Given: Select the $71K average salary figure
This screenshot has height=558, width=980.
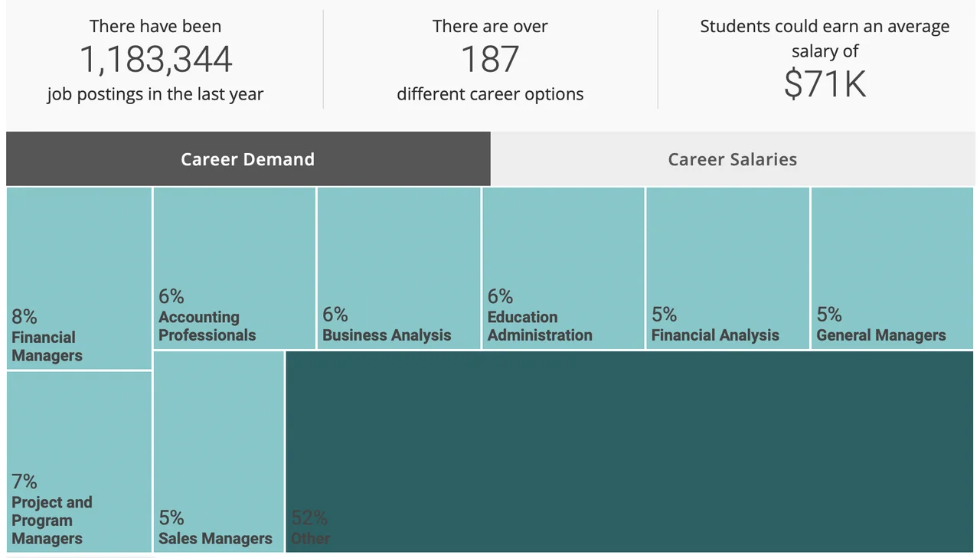Looking at the screenshot, I should click(x=825, y=83).
